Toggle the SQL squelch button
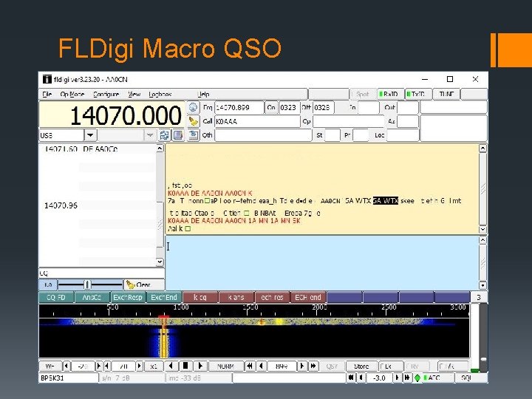 coord(471,378)
